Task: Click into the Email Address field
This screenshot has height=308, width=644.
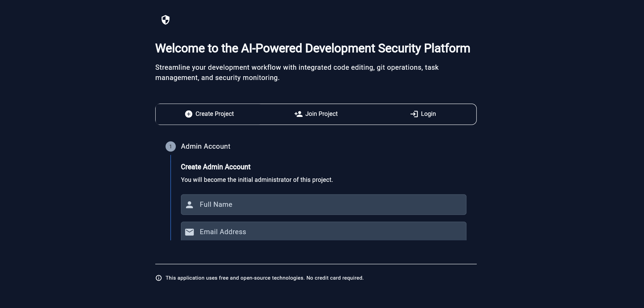Action: pos(328,232)
